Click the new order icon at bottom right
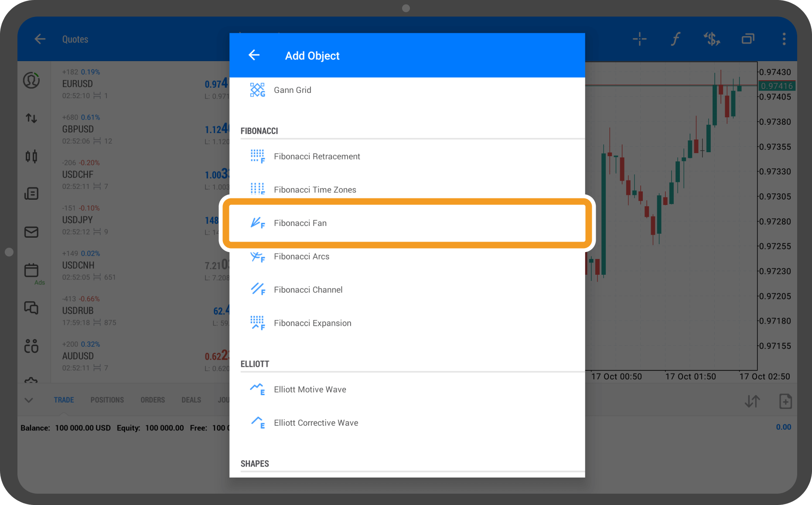The image size is (812, 505). [x=785, y=401]
